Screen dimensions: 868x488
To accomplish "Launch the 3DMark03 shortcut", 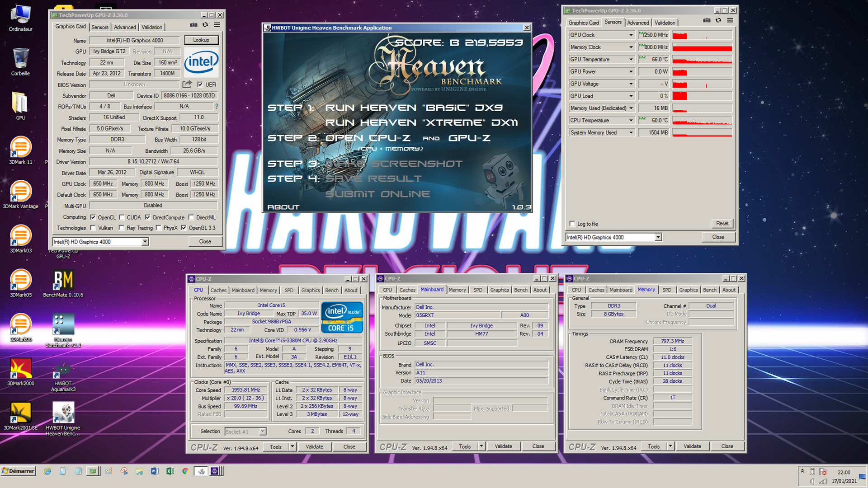I will pos(20,239).
